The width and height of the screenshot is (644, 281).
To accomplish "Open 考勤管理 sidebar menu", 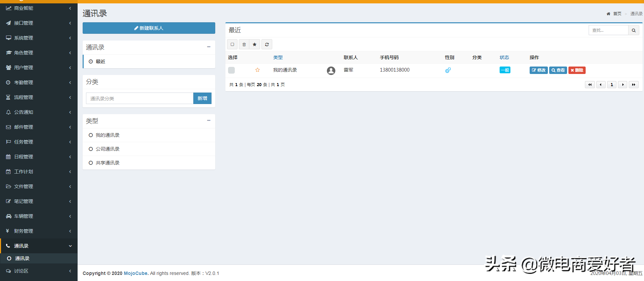I will 39,82.
